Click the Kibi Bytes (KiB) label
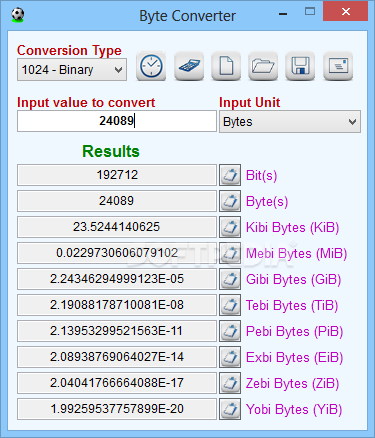375x438 pixels. point(292,228)
